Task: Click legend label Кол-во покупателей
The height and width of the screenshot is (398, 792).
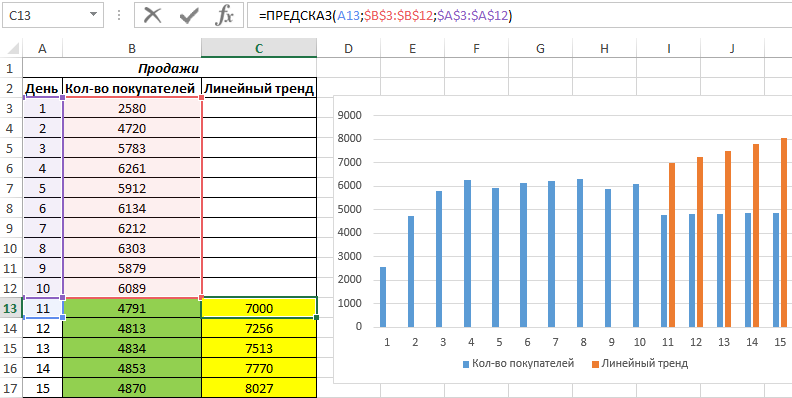Action: 523,363
